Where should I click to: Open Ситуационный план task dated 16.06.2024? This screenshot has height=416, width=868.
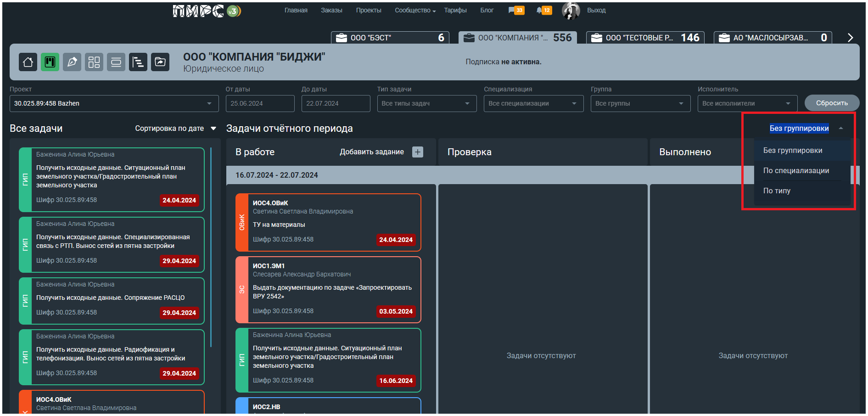[x=328, y=360]
